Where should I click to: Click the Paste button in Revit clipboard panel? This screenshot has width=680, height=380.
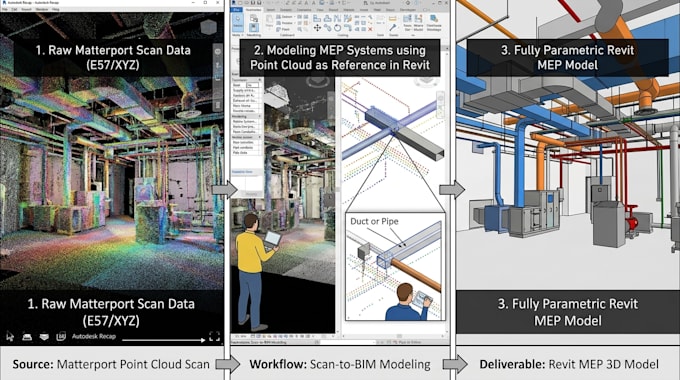click(269, 21)
